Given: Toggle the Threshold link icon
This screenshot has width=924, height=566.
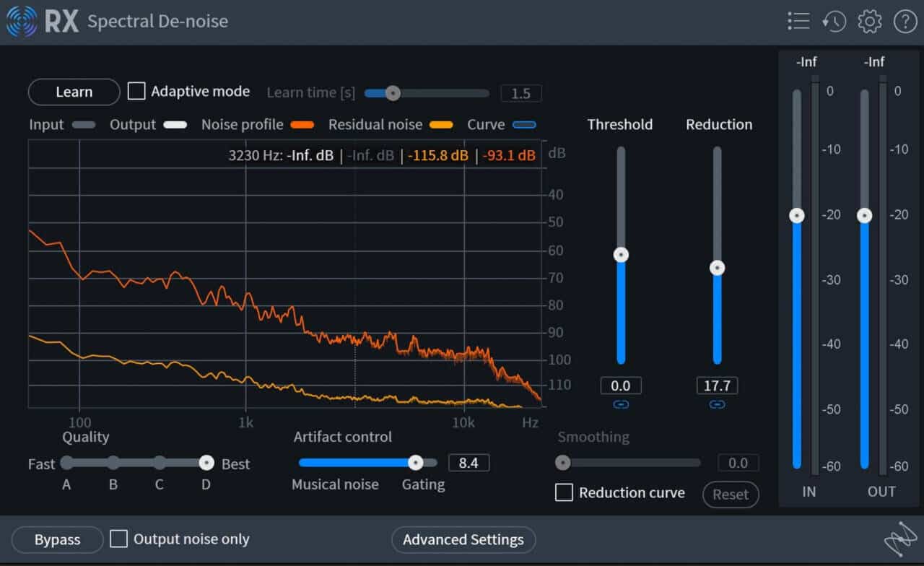Looking at the screenshot, I should 621,404.
